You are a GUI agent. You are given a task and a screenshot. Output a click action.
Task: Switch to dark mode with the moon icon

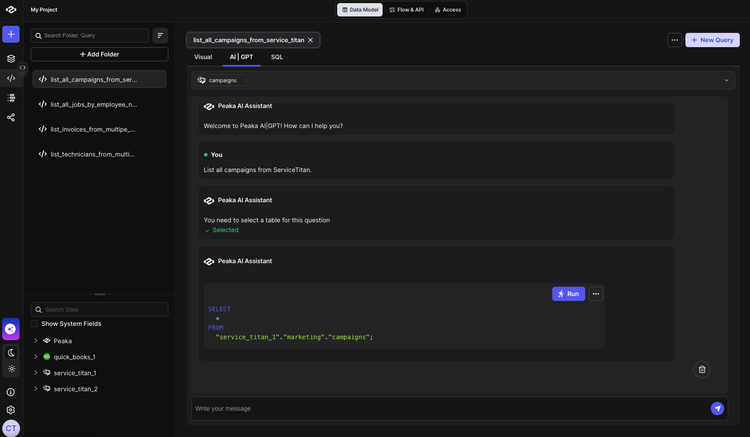11,353
